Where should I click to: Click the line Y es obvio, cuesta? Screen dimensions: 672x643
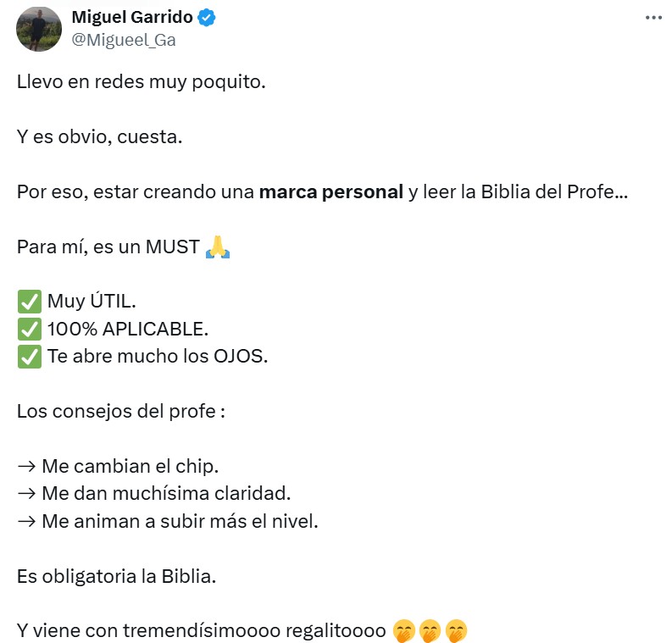pyautogui.click(x=99, y=136)
